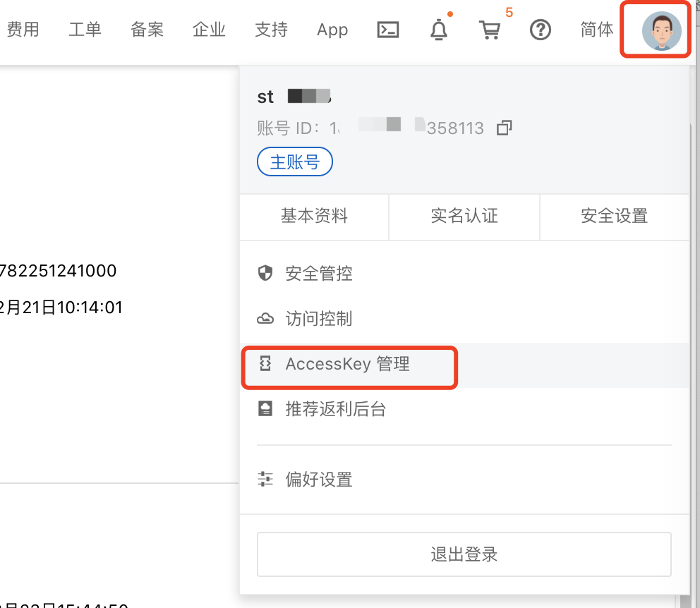700x608 pixels.
Task: Select the 基本资料 tab
Action: tap(314, 216)
